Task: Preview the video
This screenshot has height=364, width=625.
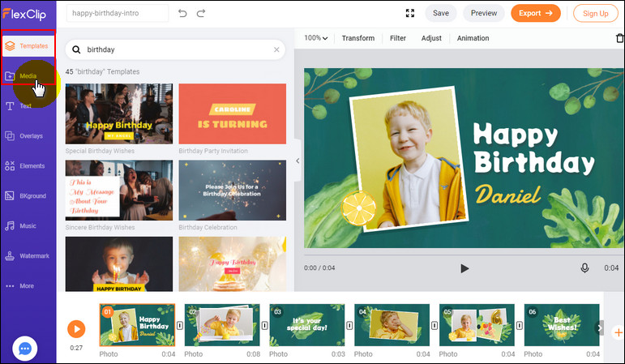Action: 484,13
